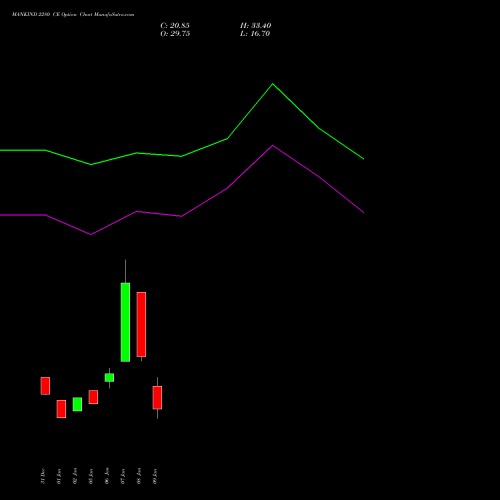This screenshot has height=500, width=500.
Task: Click the '31 Dec' date axis label
Action: tap(43, 476)
